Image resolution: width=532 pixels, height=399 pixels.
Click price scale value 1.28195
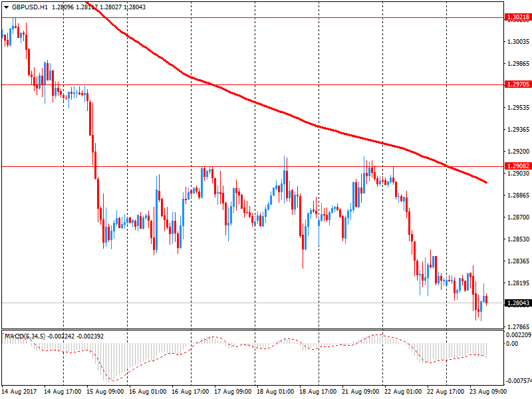(518, 283)
